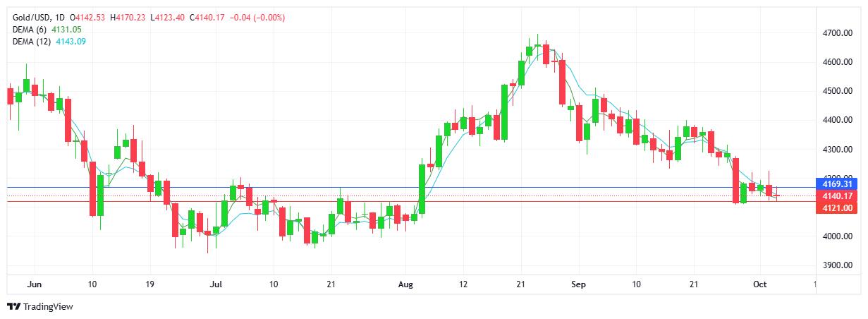The image size is (868, 319).
Task: Select the Oct marker on time axis
Action: pyautogui.click(x=759, y=284)
